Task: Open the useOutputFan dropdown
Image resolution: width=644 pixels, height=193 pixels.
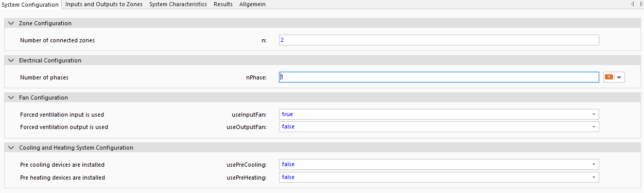Action: point(439,126)
